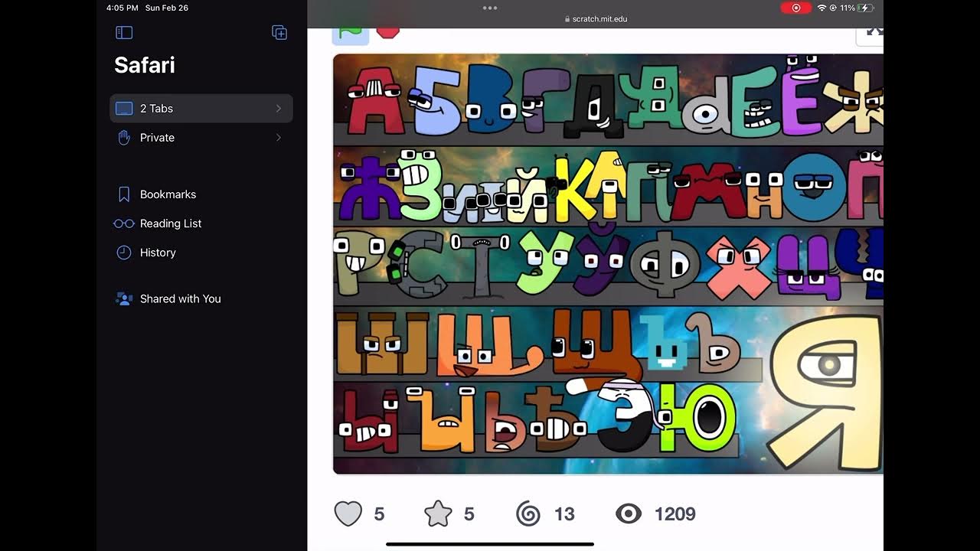This screenshot has width=980, height=551.
Task: Click the Reading List glasses icon
Action: (124, 223)
